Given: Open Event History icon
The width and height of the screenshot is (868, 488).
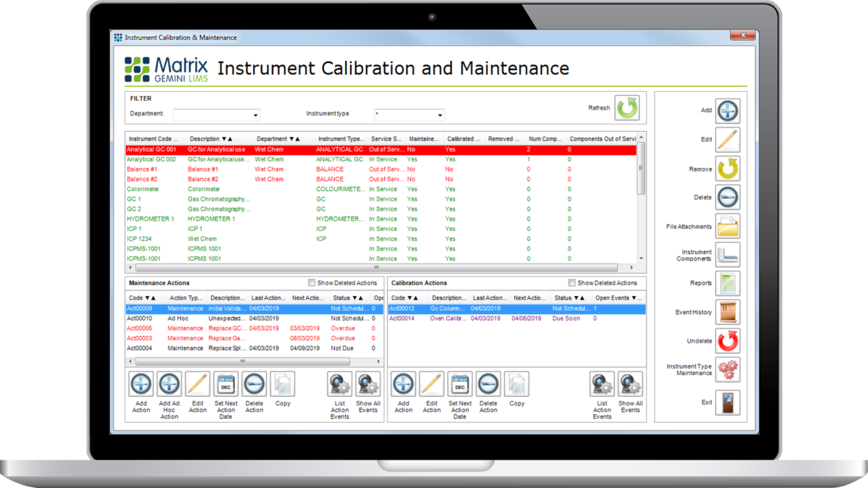Looking at the screenshot, I should (728, 312).
